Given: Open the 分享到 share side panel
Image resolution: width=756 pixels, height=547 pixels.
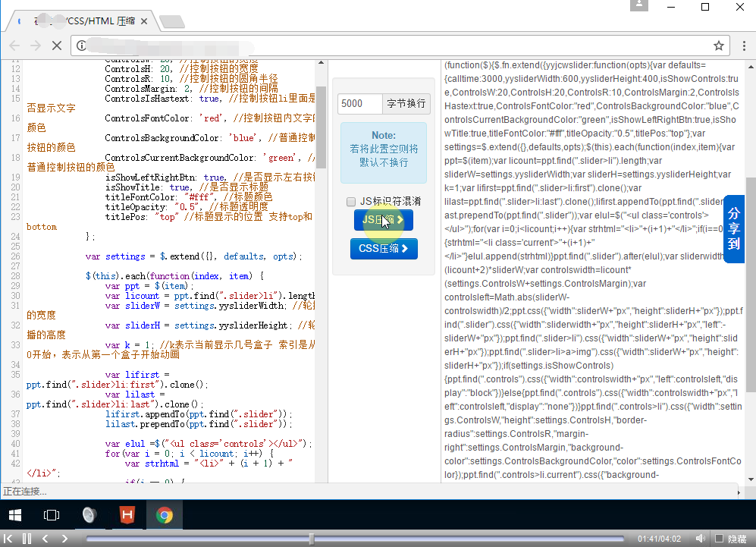Looking at the screenshot, I should point(733,229).
